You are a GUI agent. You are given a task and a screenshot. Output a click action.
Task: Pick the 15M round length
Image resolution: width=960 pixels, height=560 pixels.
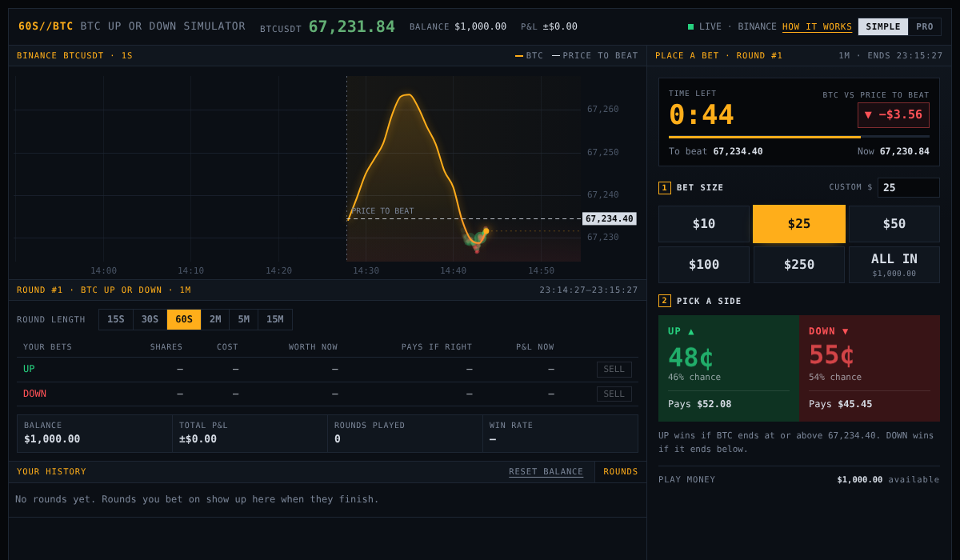275,319
